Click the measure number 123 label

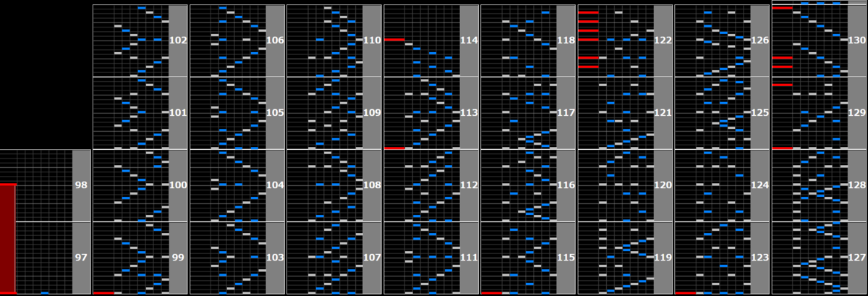click(x=759, y=258)
